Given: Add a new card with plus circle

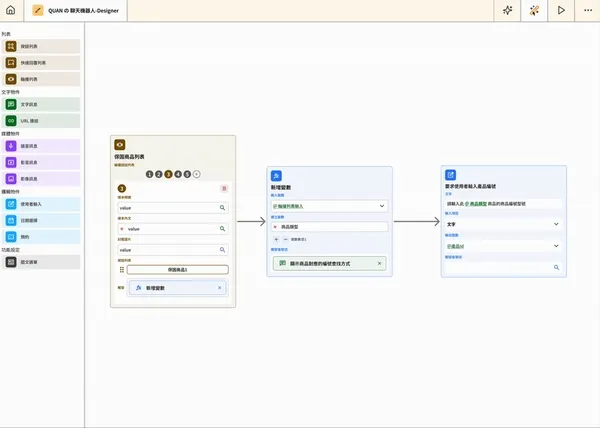Looking at the screenshot, I should [196, 174].
